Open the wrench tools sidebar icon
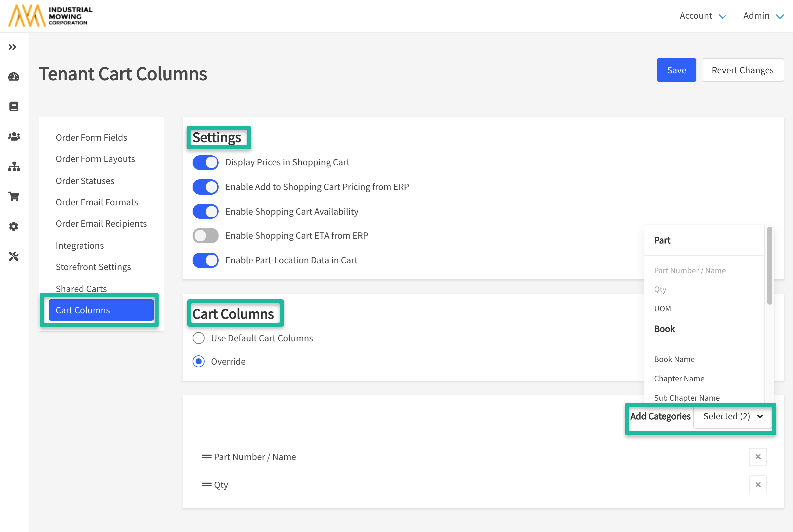Image resolution: width=793 pixels, height=532 pixels. tap(14, 257)
